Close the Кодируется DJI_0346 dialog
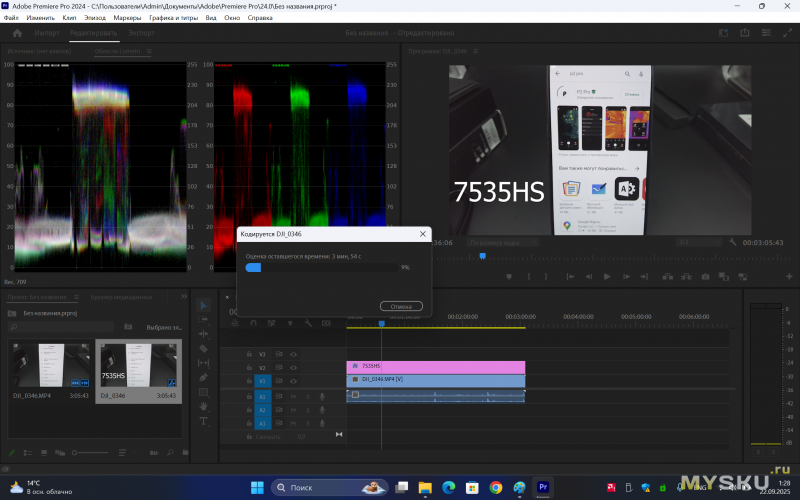This screenshot has height=500, width=800. point(422,234)
